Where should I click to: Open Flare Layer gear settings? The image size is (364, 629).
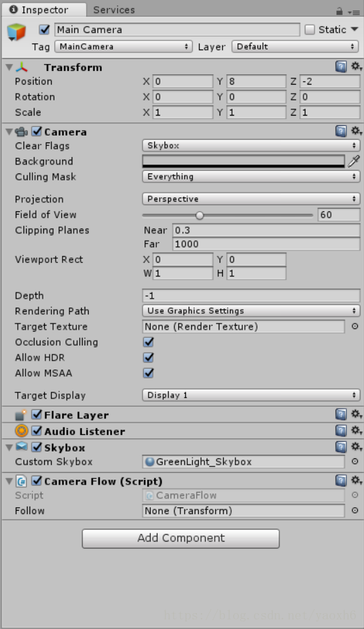point(356,414)
